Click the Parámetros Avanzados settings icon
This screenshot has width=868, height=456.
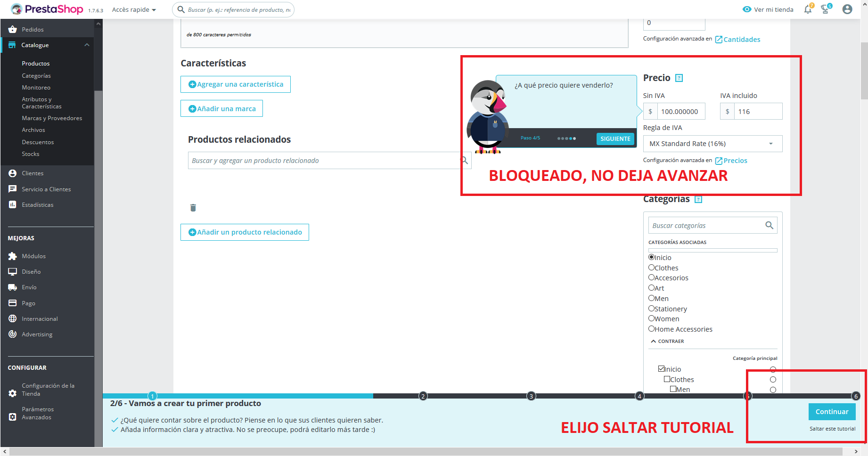click(13, 417)
